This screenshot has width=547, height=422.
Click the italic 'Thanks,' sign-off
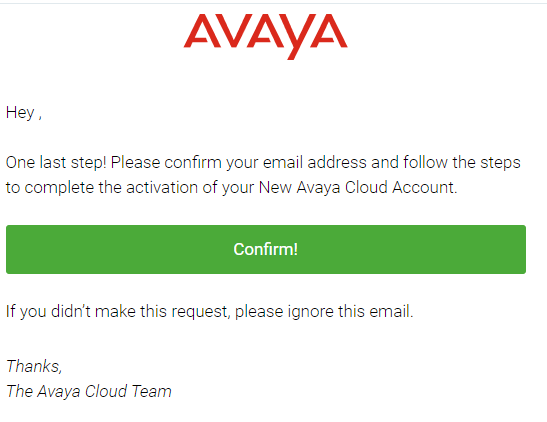[34, 367]
